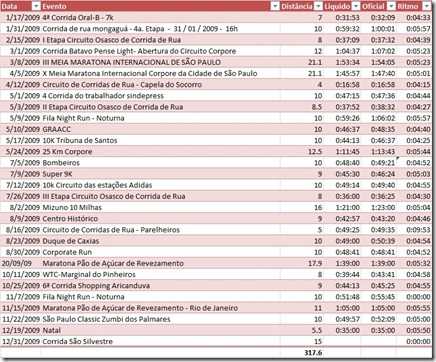Viewport: 436px width, 362px height.
Task: Select the Duque de Caxias event cell
Action: pyautogui.click(x=161, y=241)
